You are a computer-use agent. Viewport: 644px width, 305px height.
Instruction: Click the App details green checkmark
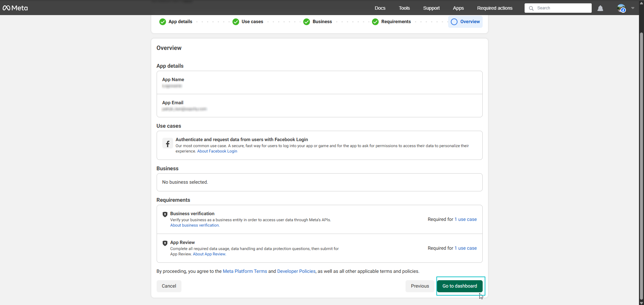click(x=163, y=22)
